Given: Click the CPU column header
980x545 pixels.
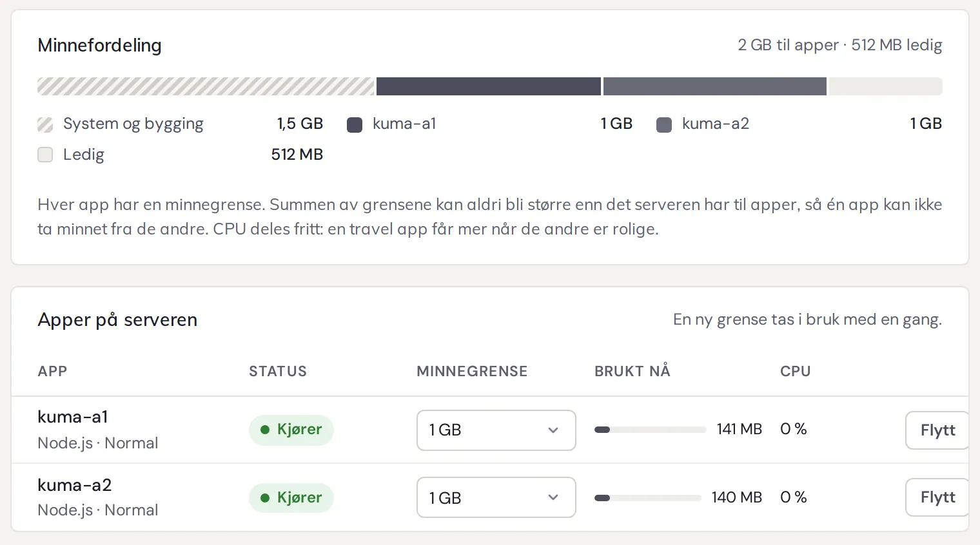Looking at the screenshot, I should coord(796,371).
